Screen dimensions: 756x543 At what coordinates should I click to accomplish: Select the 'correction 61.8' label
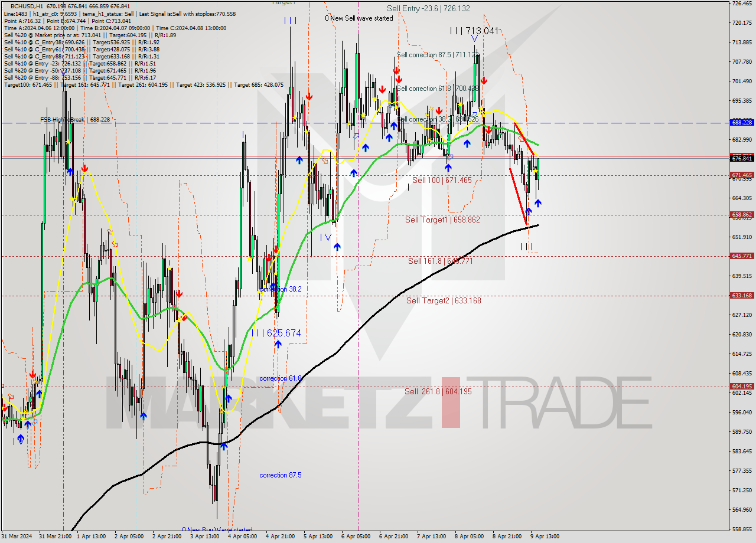click(x=281, y=378)
